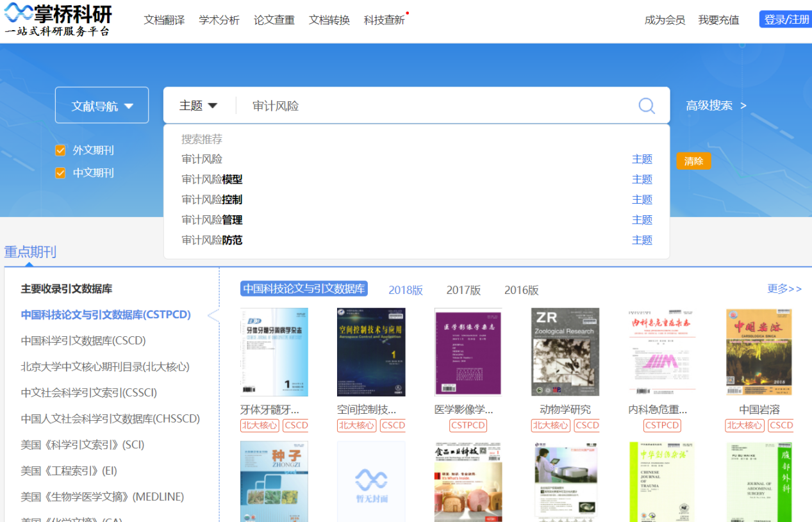This screenshot has height=522, width=812.
Task: Open 高级搜索 advanced search
Action: point(717,106)
